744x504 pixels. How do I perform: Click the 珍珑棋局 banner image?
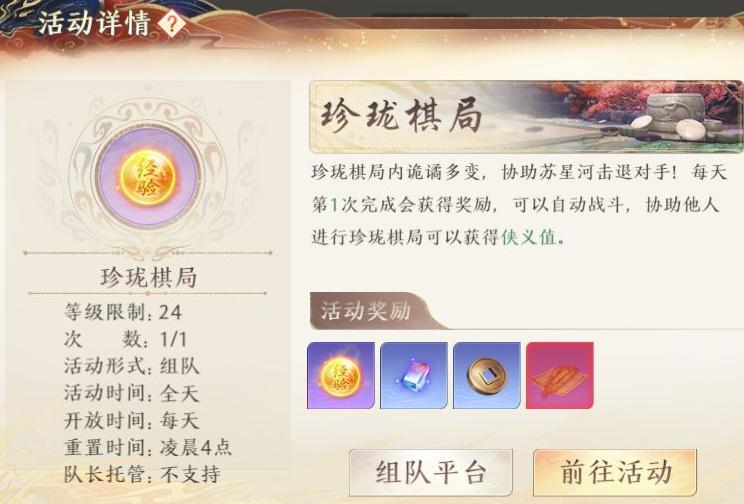click(x=526, y=117)
